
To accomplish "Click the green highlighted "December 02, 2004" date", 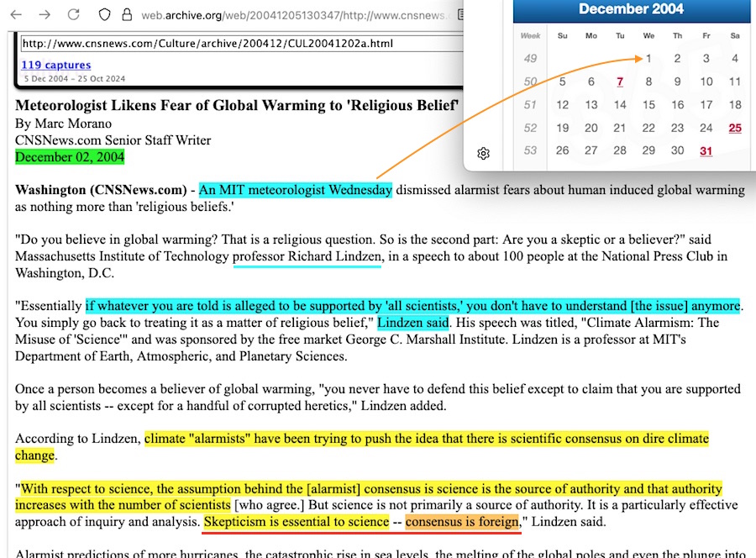I will pyautogui.click(x=70, y=157).
